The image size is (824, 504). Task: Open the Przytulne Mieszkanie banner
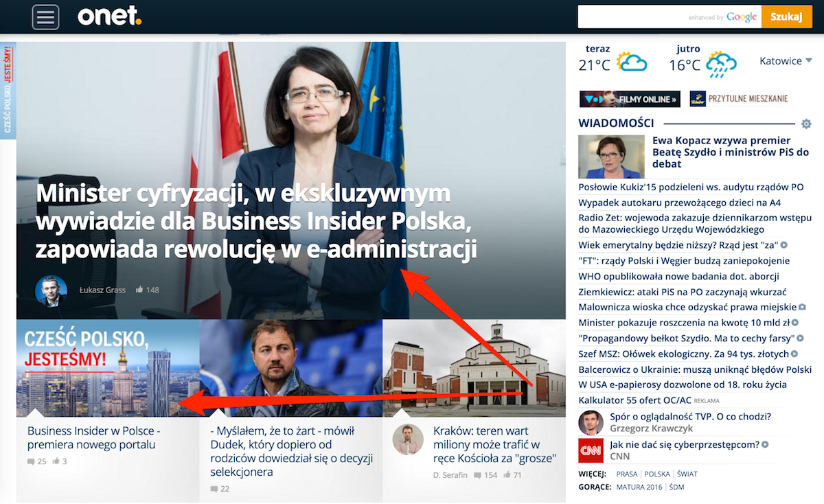739,100
